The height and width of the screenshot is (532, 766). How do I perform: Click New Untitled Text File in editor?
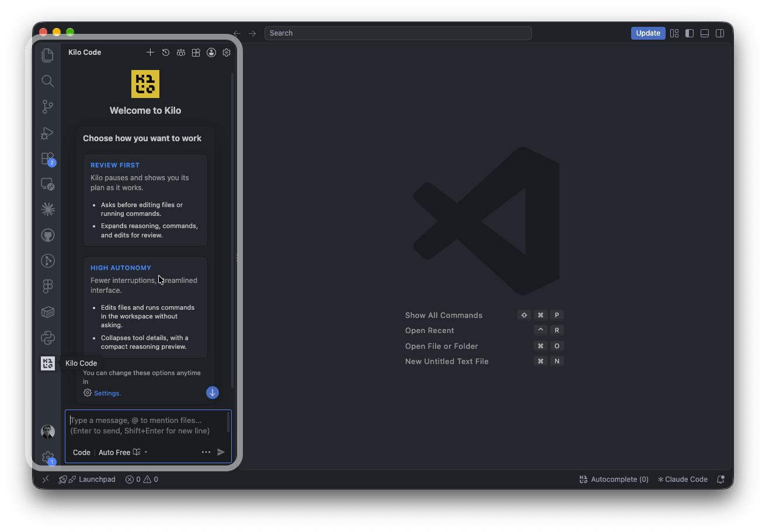[x=447, y=361]
